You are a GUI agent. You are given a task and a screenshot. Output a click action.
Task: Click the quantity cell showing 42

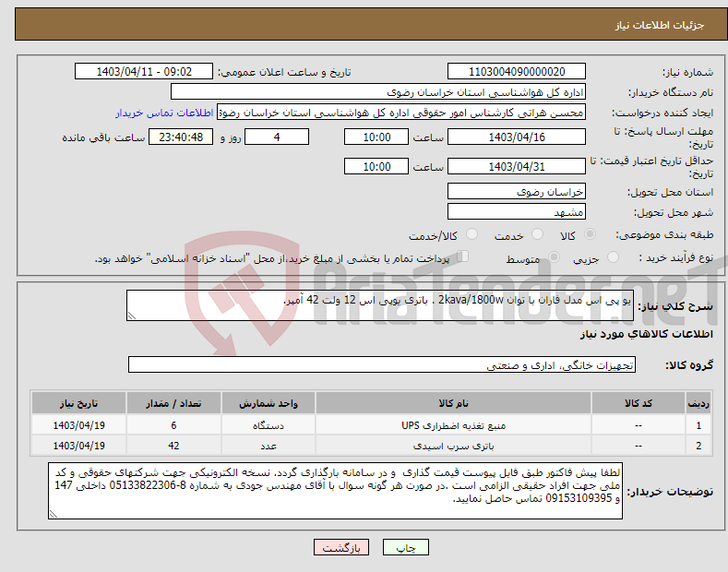coord(173,446)
